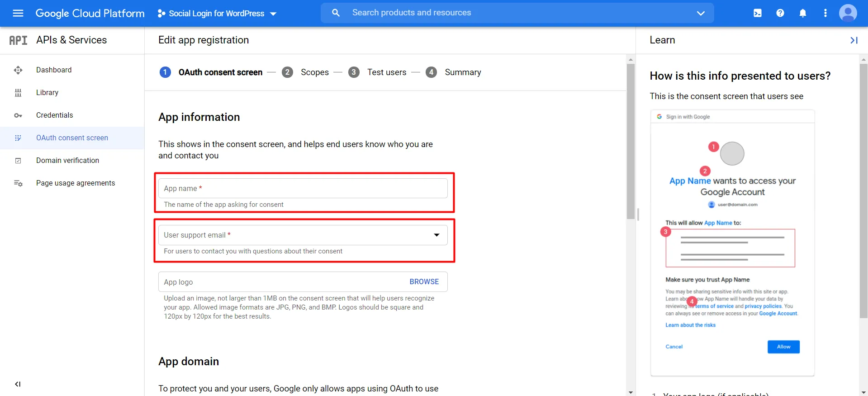Click the Learn panel resize handle

coord(638,215)
